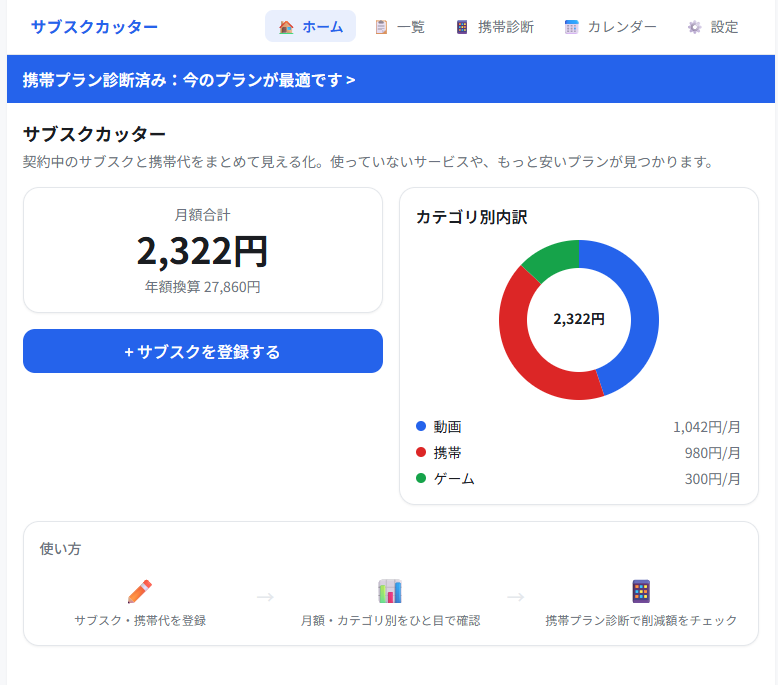Click the green legend dot for ゲーム
The image size is (778, 685).
421,478
